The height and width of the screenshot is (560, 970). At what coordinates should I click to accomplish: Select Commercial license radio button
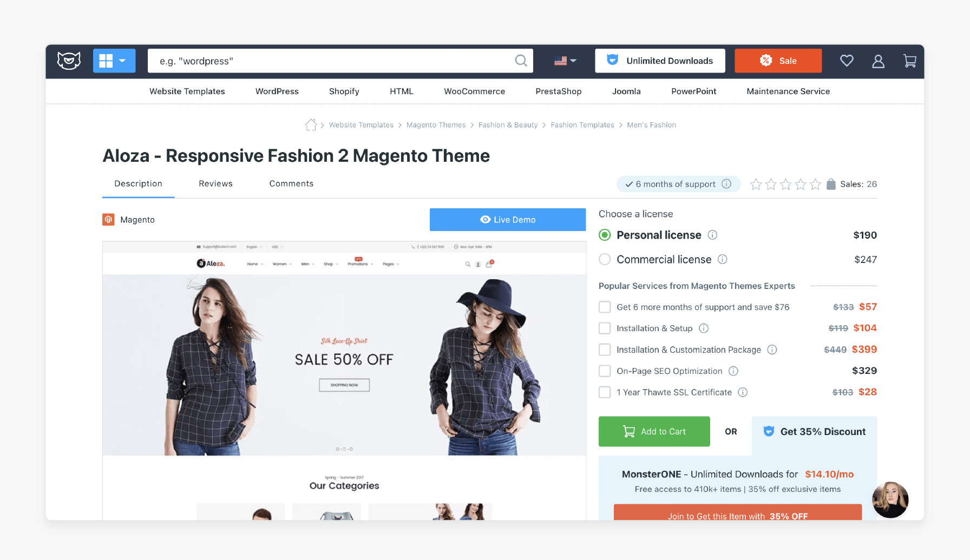605,259
